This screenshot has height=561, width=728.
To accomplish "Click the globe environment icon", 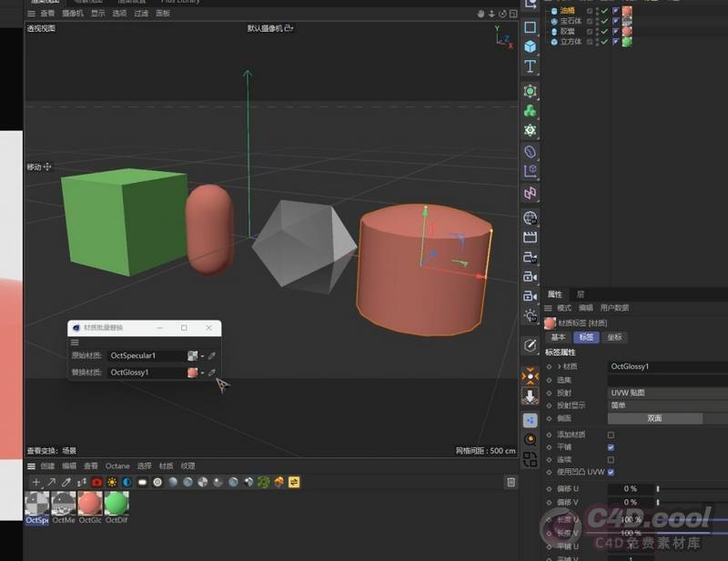I will coord(530,217).
